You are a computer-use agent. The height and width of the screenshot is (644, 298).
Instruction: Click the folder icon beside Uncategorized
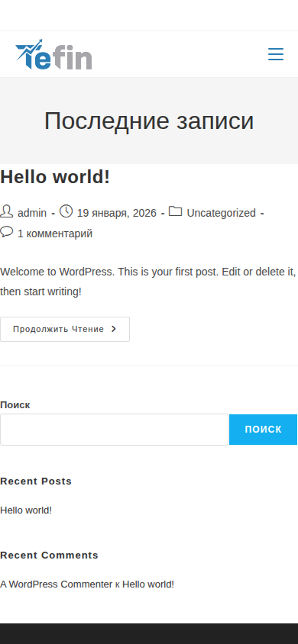point(176,212)
